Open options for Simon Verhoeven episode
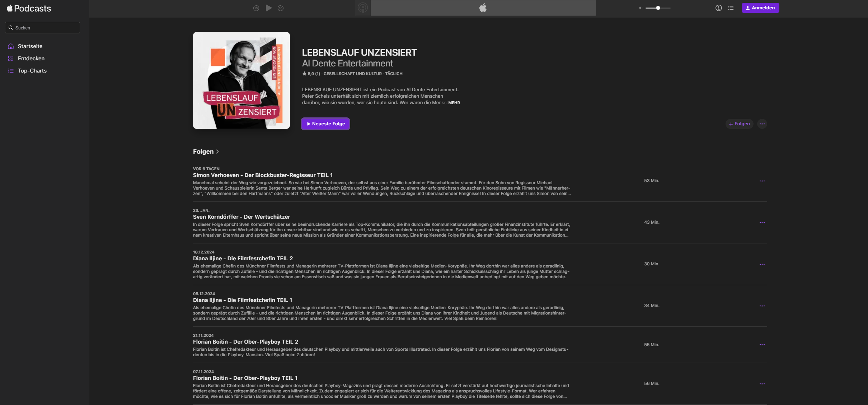The height and width of the screenshot is (405, 868). click(762, 181)
